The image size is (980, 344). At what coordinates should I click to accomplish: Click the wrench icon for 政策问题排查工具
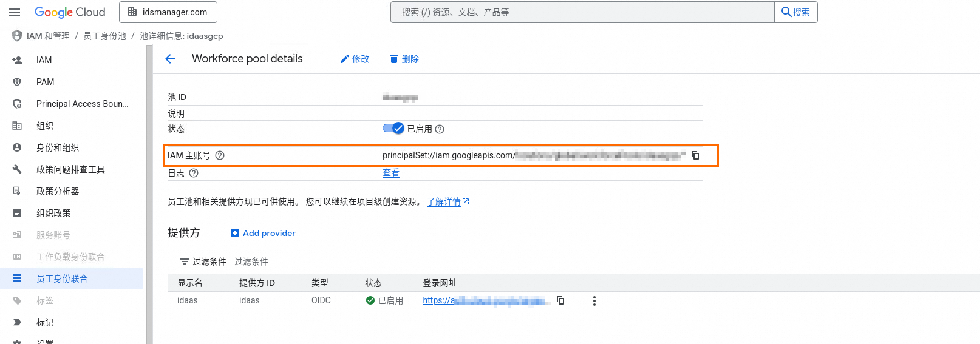[17, 169]
